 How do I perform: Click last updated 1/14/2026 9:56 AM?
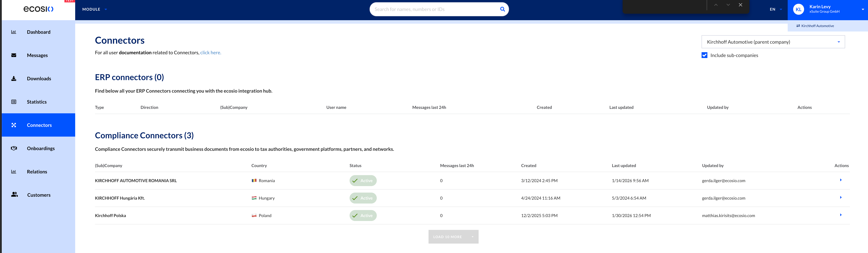(x=630, y=181)
